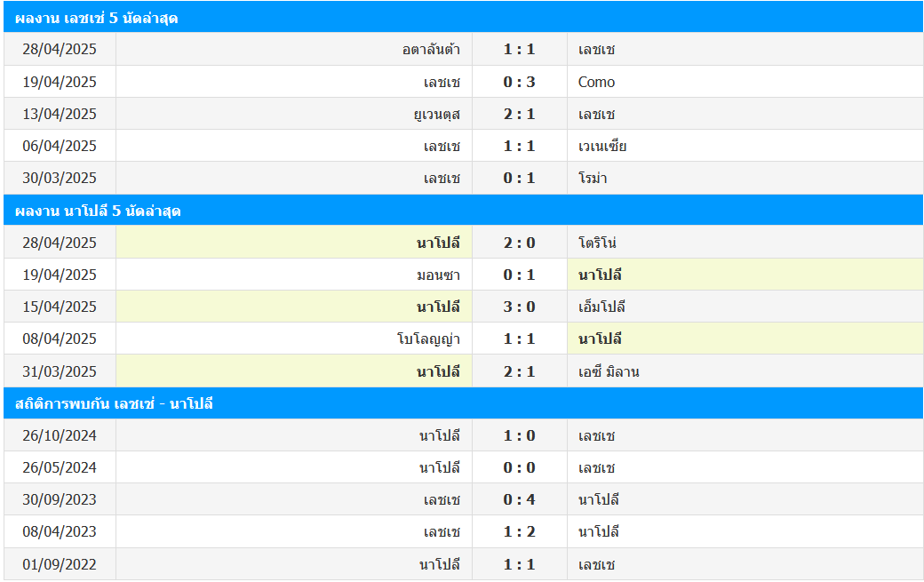Click team name มอนซา
The height and width of the screenshot is (582, 924).
point(438,275)
